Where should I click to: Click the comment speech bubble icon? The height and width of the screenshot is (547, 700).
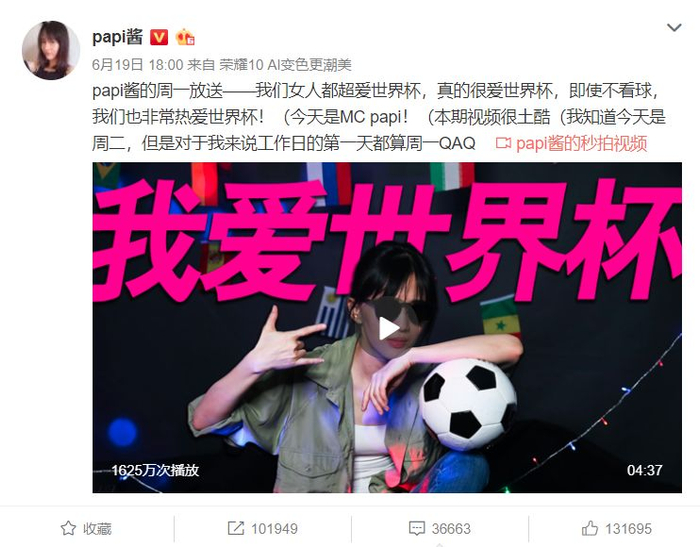[x=417, y=528]
